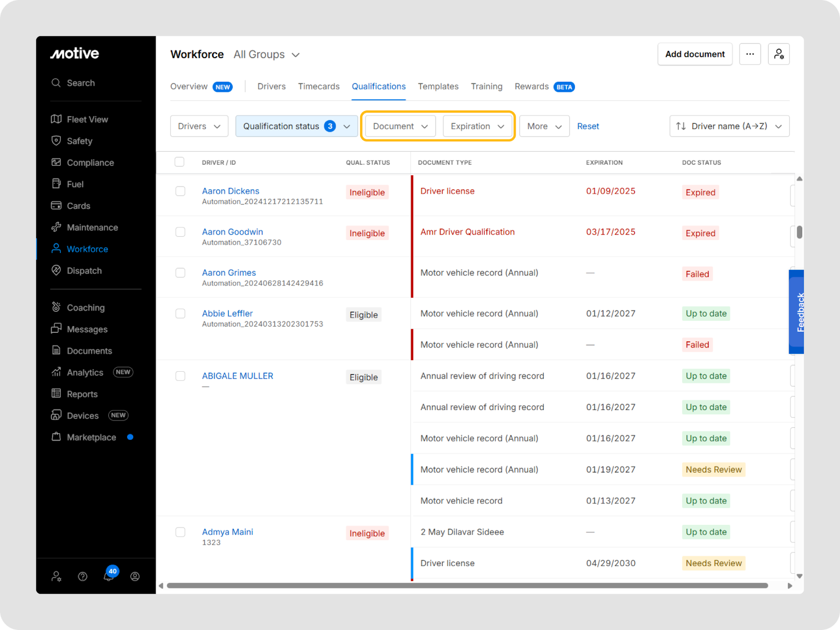The image size is (840, 630).
Task: Switch to the Timecards tab
Action: [319, 87]
